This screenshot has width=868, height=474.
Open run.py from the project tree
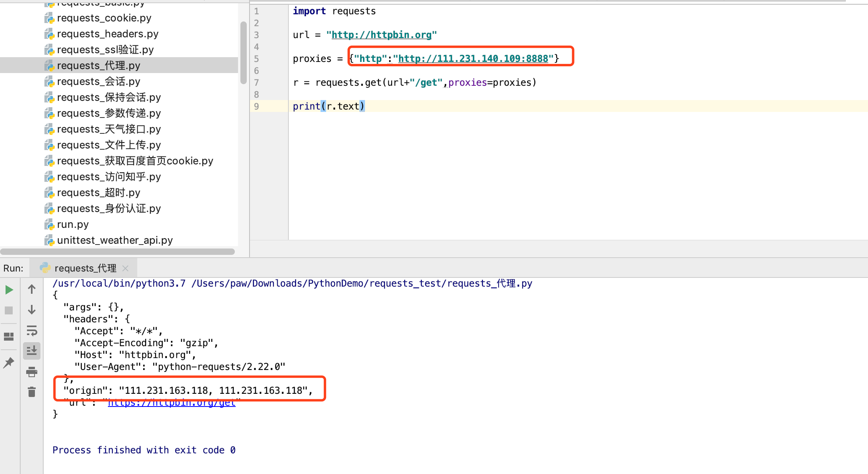point(73,224)
